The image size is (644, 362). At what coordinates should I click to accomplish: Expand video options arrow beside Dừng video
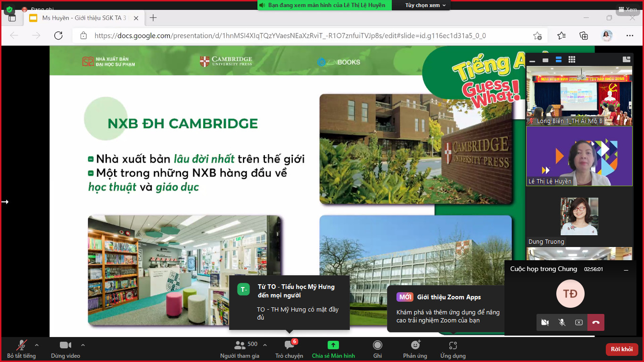[x=83, y=345]
